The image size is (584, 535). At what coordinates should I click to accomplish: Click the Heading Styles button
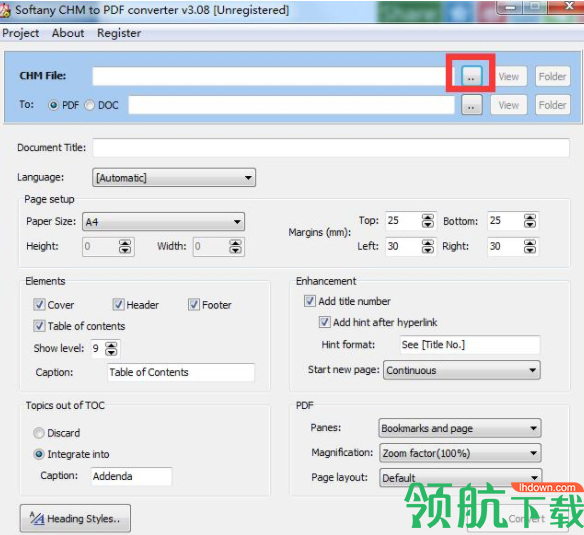[75, 519]
